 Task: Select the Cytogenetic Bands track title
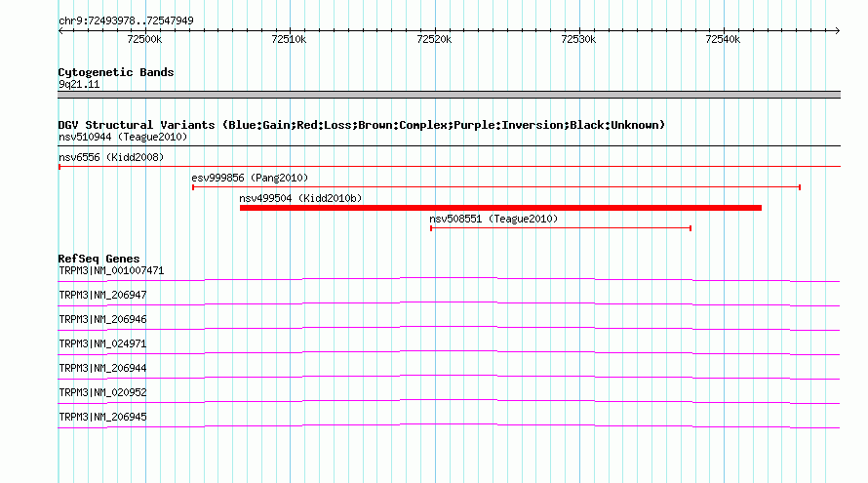point(116,72)
